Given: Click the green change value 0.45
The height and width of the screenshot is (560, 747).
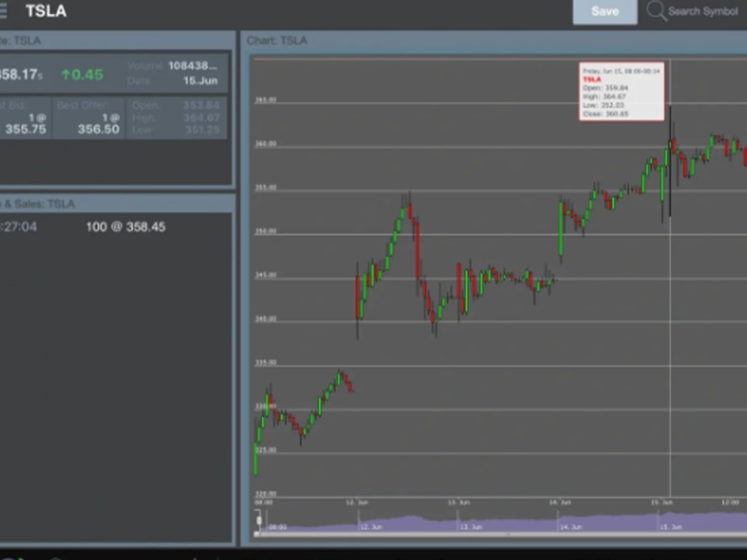Looking at the screenshot, I should (x=82, y=75).
